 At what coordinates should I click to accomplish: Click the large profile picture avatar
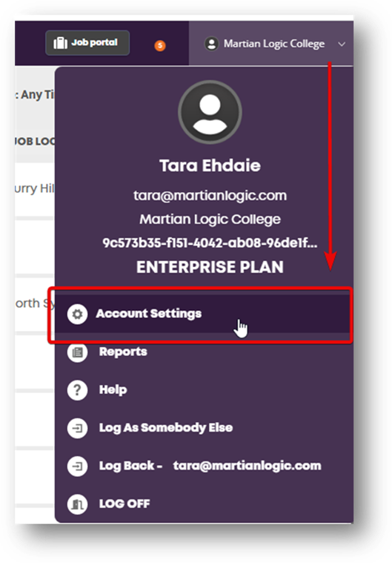pos(210,112)
